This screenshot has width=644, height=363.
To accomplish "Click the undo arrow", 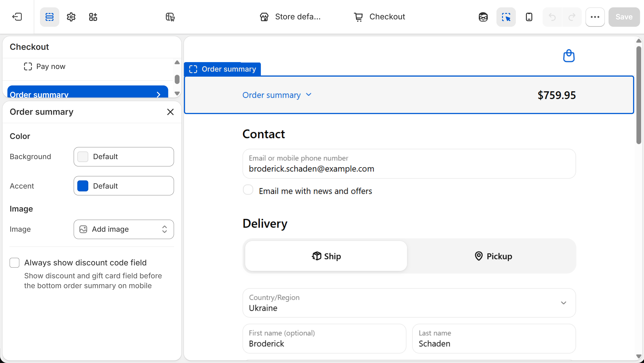I will click(552, 17).
